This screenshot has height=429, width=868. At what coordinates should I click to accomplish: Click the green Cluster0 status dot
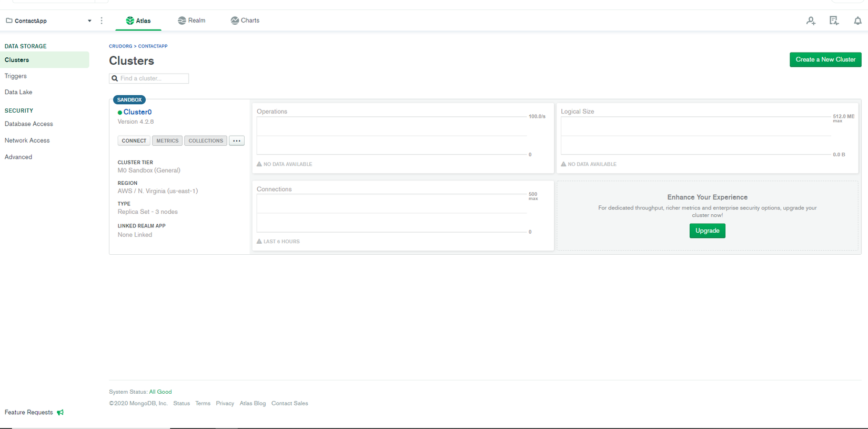point(120,113)
